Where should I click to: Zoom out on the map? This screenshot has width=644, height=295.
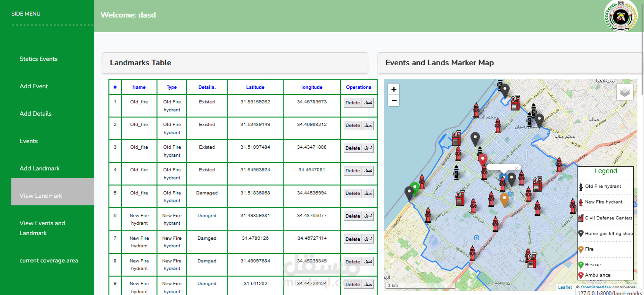pyautogui.click(x=394, y=101)
